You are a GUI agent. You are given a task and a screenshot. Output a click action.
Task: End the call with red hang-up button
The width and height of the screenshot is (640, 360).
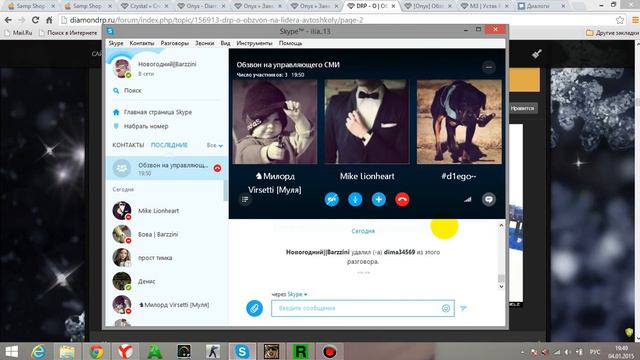pyautogui.click(x=402, y=200)
